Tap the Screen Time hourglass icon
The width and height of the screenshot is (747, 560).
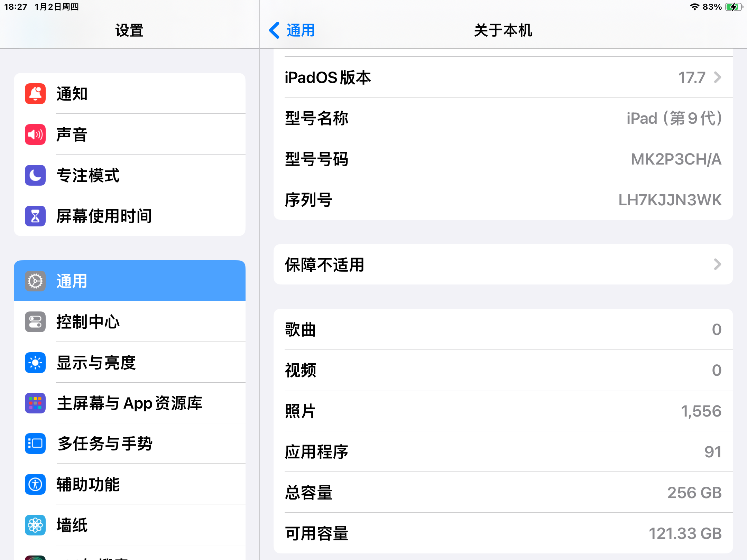click(x=35, y=216)
